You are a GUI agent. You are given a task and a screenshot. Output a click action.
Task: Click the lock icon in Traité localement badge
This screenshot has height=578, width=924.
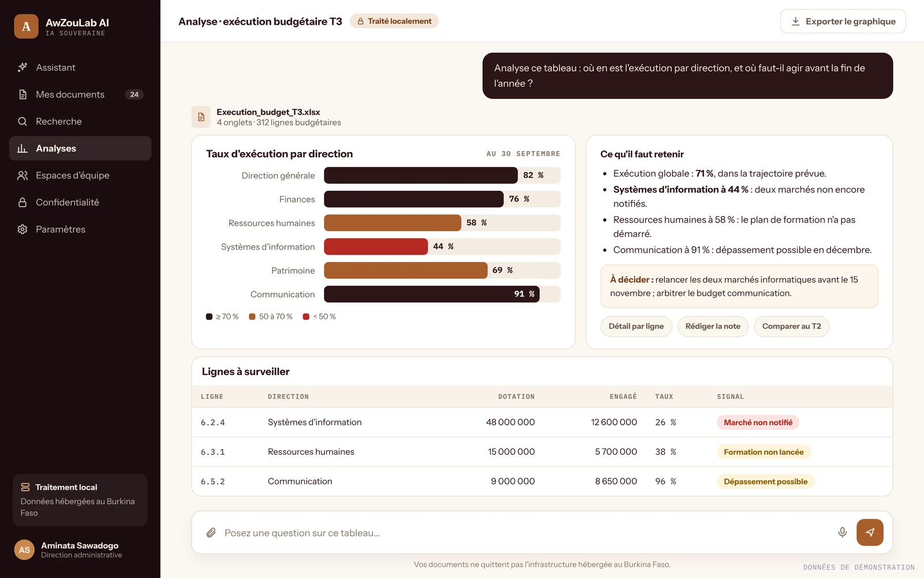(360, 21)
